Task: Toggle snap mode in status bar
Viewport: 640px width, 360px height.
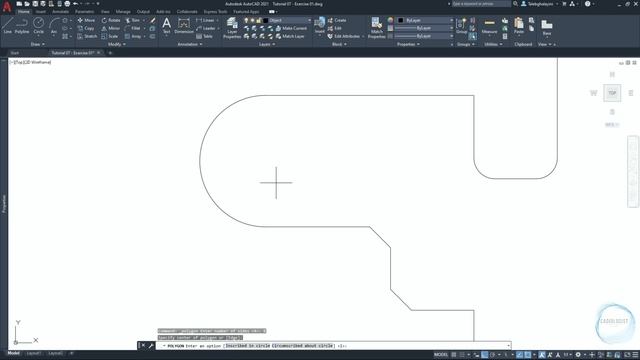Action: (462, 355)
